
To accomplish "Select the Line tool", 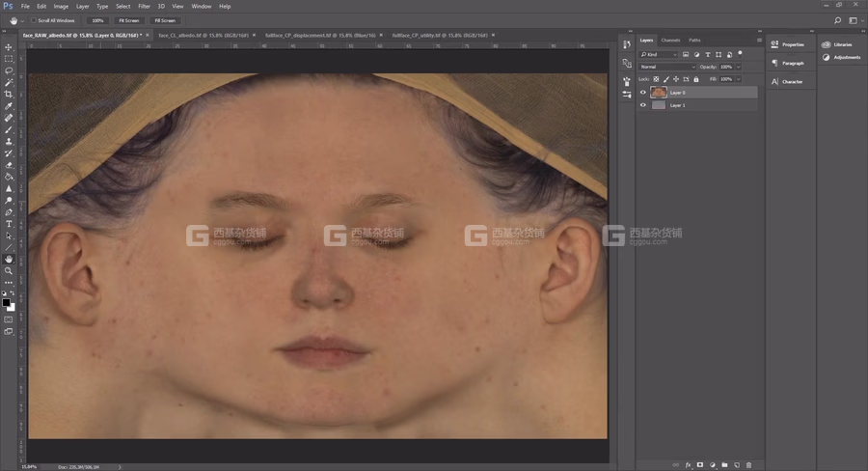I will point(9,248).
